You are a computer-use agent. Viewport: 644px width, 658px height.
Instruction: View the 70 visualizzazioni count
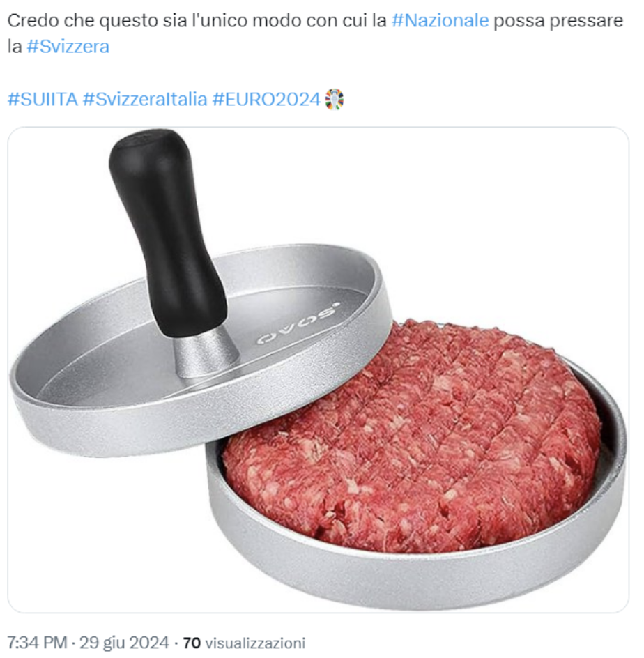point(244,643)
